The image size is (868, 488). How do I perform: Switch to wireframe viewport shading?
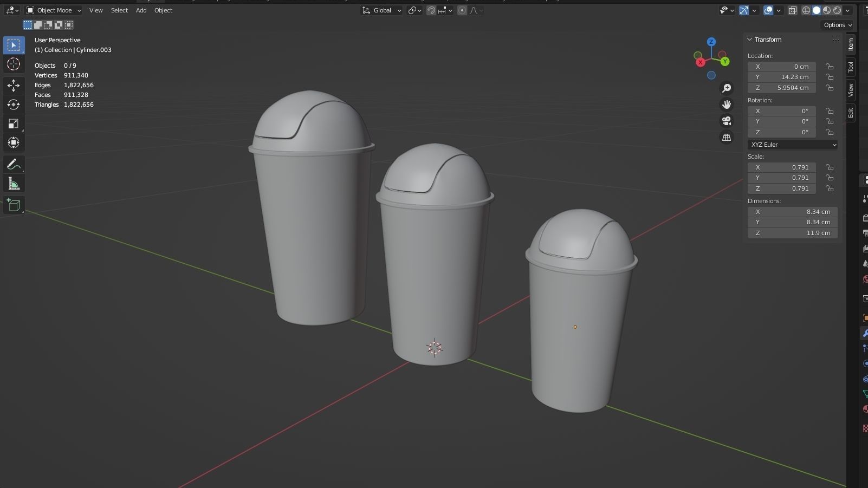coord(806,10)
